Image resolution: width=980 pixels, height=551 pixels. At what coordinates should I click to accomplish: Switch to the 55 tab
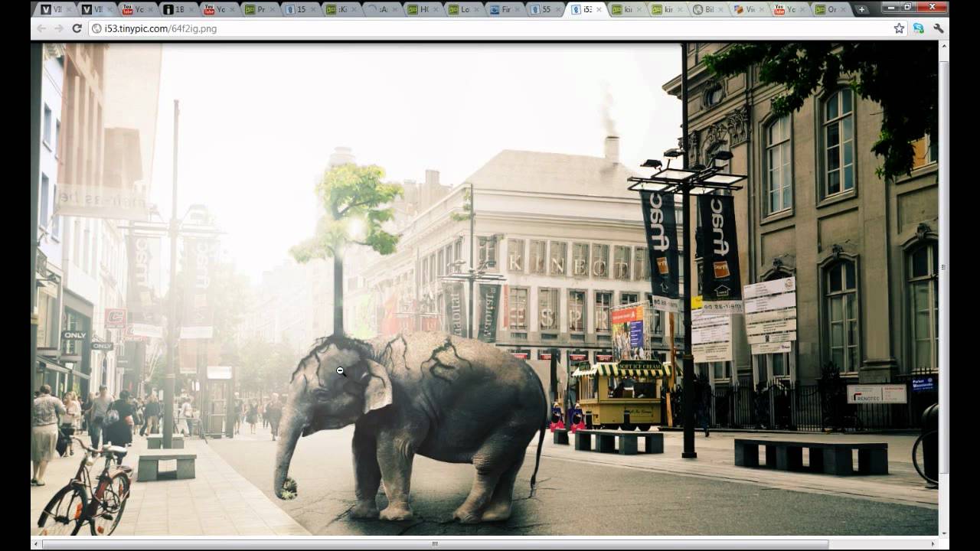pos(544,9)
